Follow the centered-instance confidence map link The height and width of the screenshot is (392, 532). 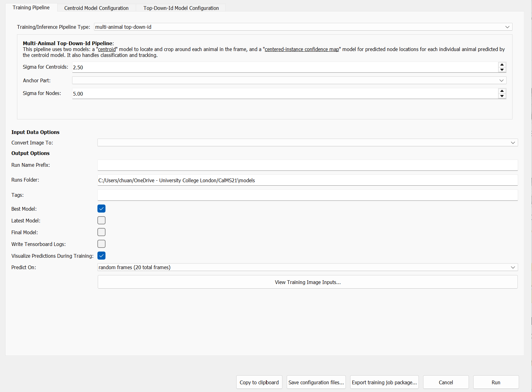[302, 49]
